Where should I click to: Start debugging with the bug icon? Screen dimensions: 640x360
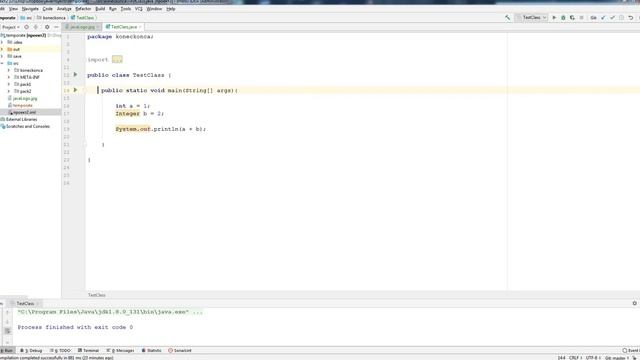pyautogui.click(x=563, y=18)
